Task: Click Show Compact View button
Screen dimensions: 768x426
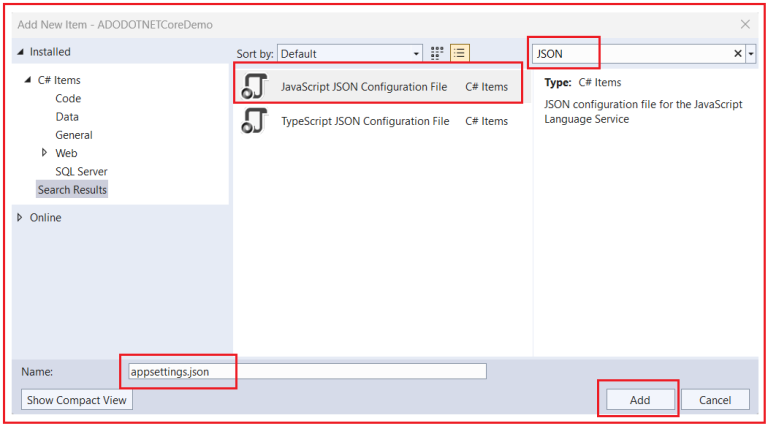Action: (x=77, y=400)
